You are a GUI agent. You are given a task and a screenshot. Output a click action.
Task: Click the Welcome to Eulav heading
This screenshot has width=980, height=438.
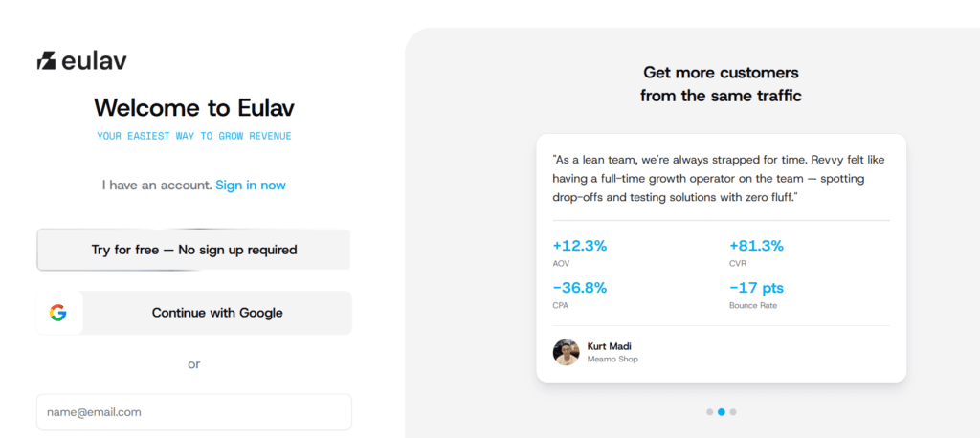[x=194, y=107]
